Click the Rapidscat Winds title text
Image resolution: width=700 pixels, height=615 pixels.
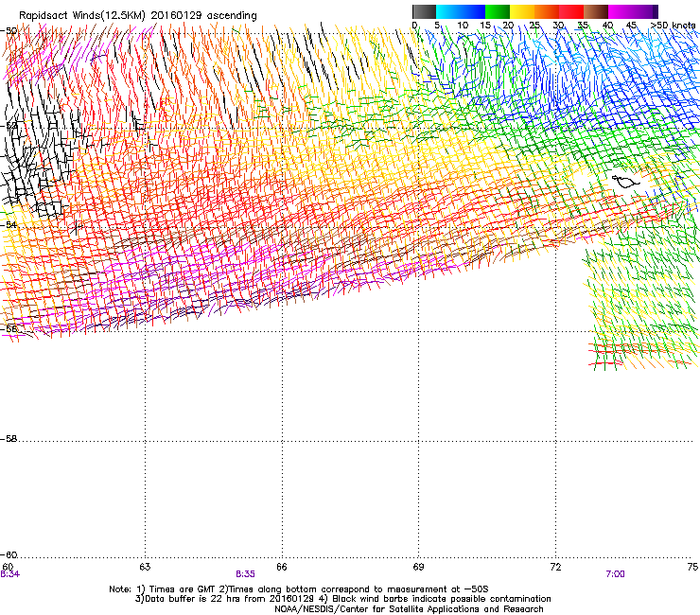click(137, 15)
